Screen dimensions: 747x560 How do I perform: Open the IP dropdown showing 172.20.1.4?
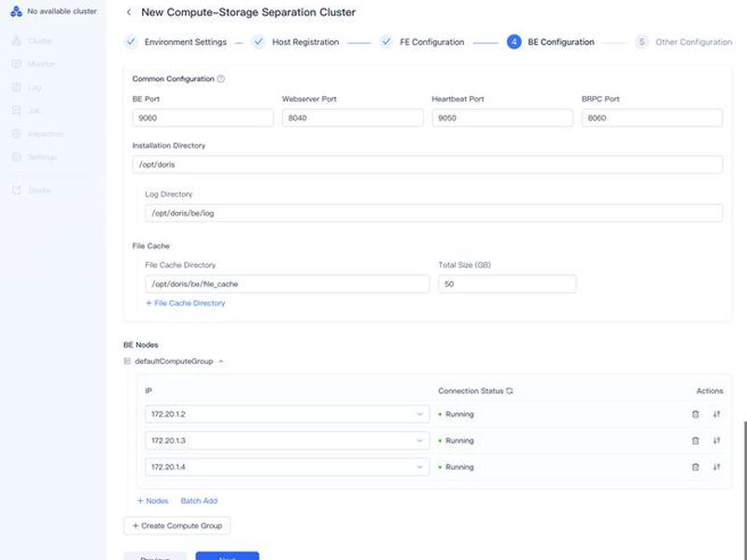click(x=288, y=468)
